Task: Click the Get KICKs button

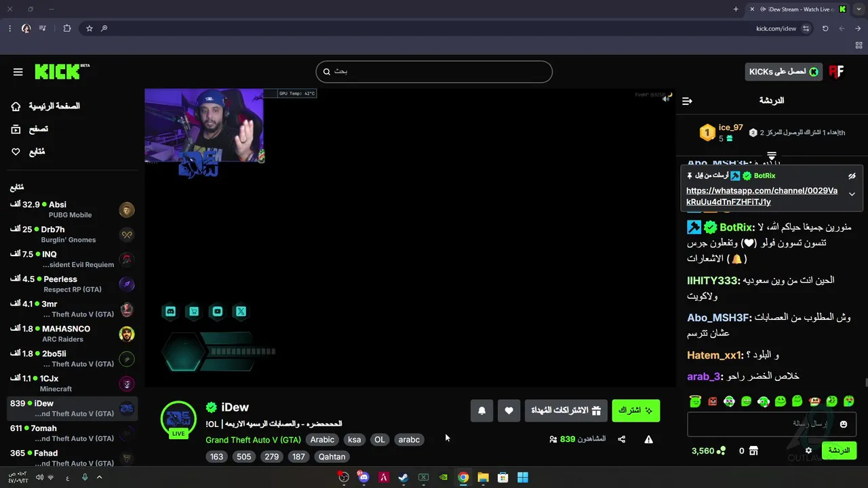Action: point(783,72)
